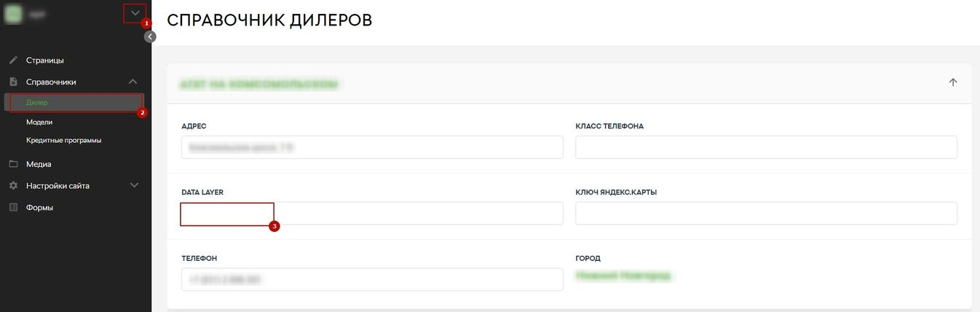
Task: Select the Дилер submenu item
Action: pos(76,103)
